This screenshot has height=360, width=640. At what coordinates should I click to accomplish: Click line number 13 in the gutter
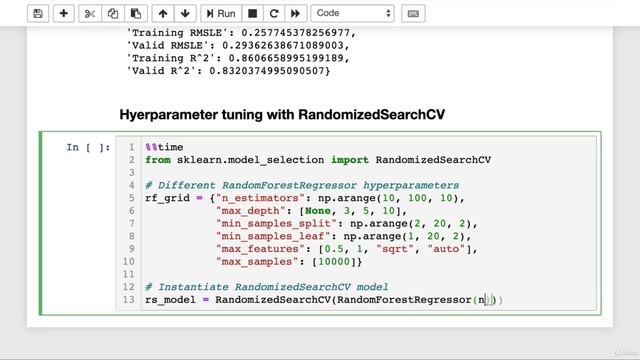point(129,300)
